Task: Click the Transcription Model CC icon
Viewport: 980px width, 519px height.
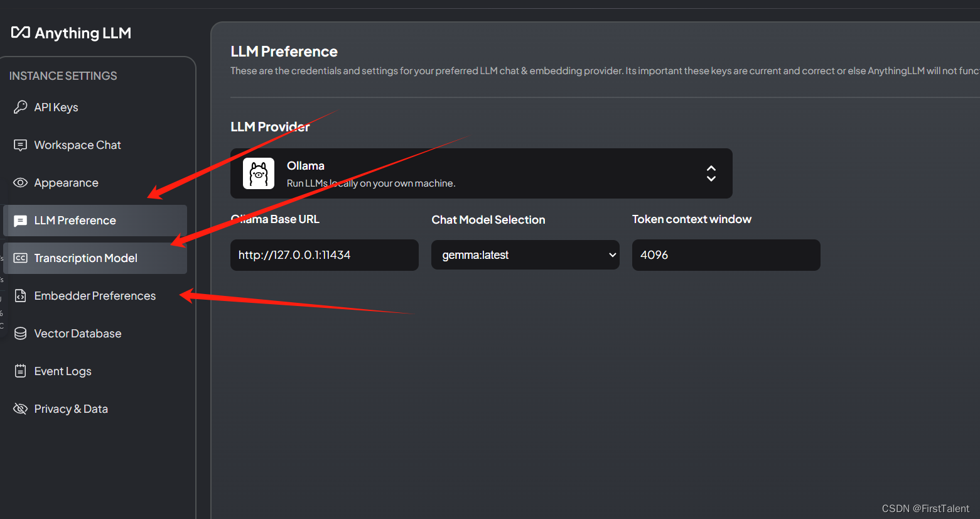Action: tap(20, 258)
